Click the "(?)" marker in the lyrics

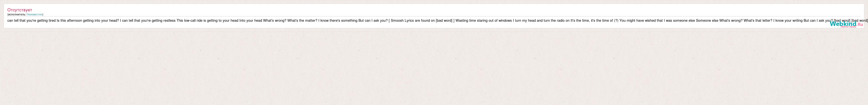click(616, 20)
